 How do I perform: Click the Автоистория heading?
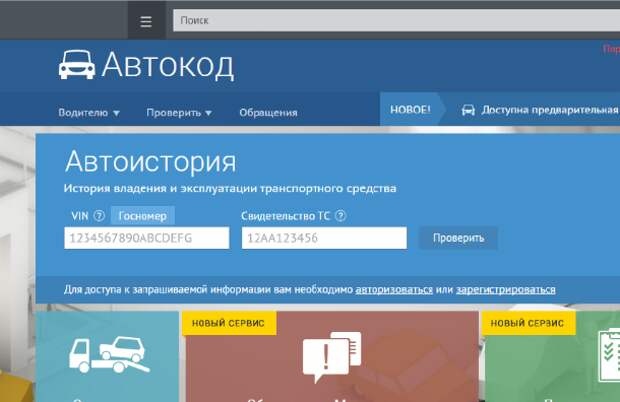coord(151,161)
